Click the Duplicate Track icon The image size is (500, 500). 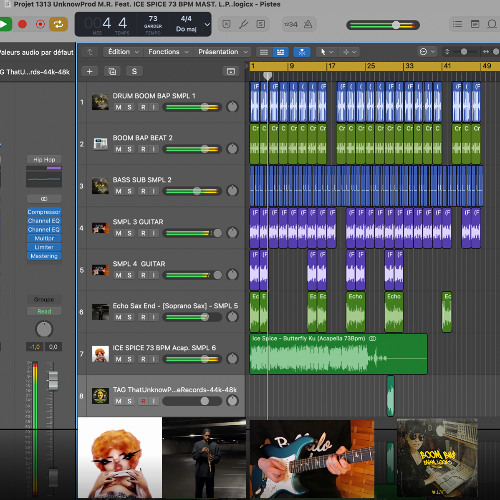coord(112,71)
